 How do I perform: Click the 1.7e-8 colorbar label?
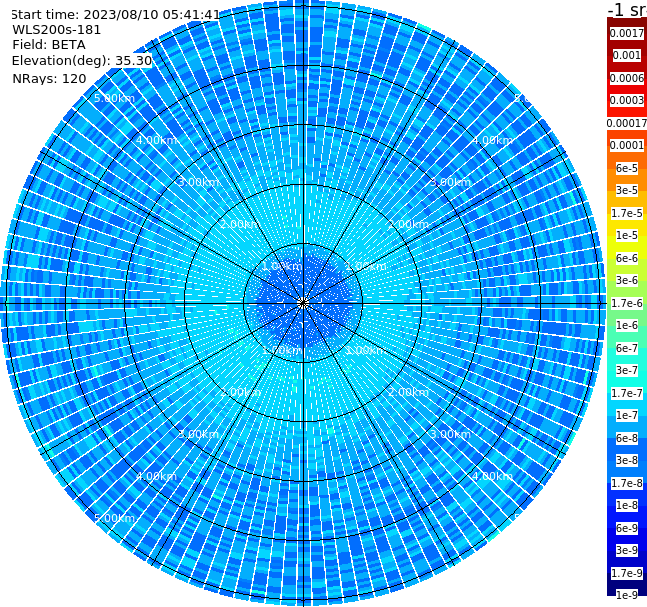coord(627,483)
